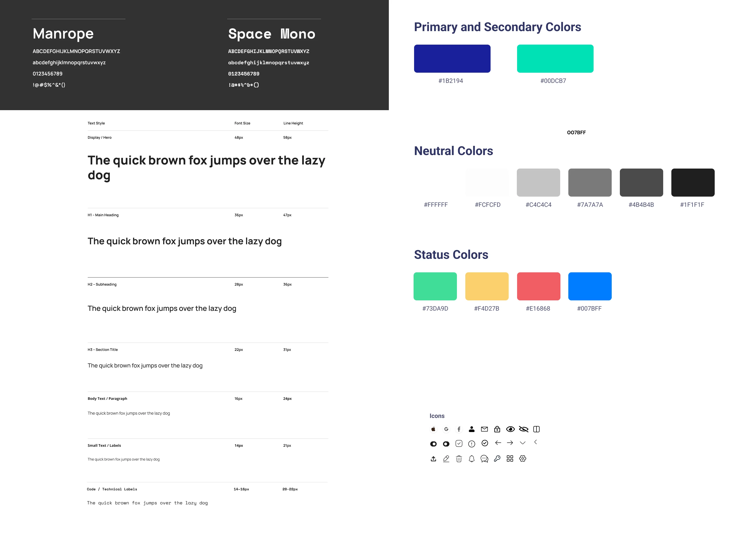The image size is (756, 536).
Task: Select the dark blue #1B2194 primary swatch
Action: click(452, 58)
